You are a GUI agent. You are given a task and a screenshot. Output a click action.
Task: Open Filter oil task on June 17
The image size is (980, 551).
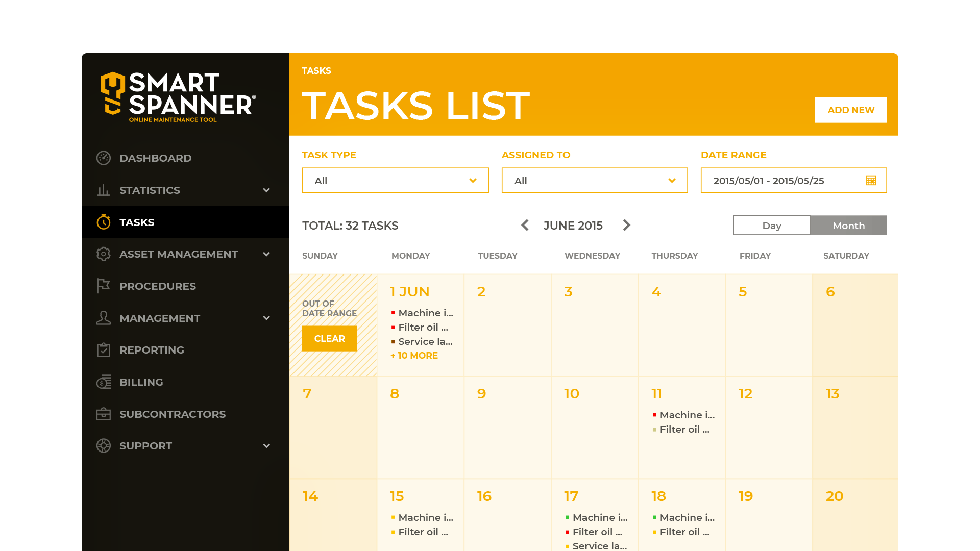(594, 532)
